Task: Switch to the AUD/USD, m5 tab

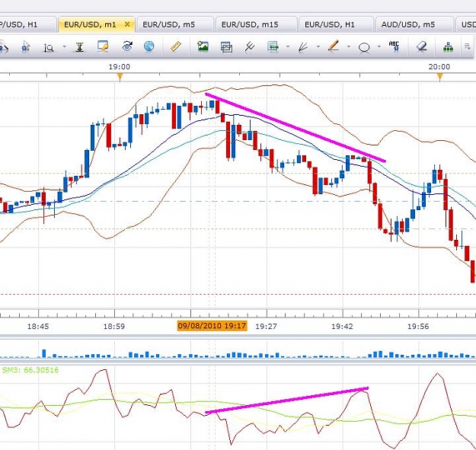Action: (414, 24)
